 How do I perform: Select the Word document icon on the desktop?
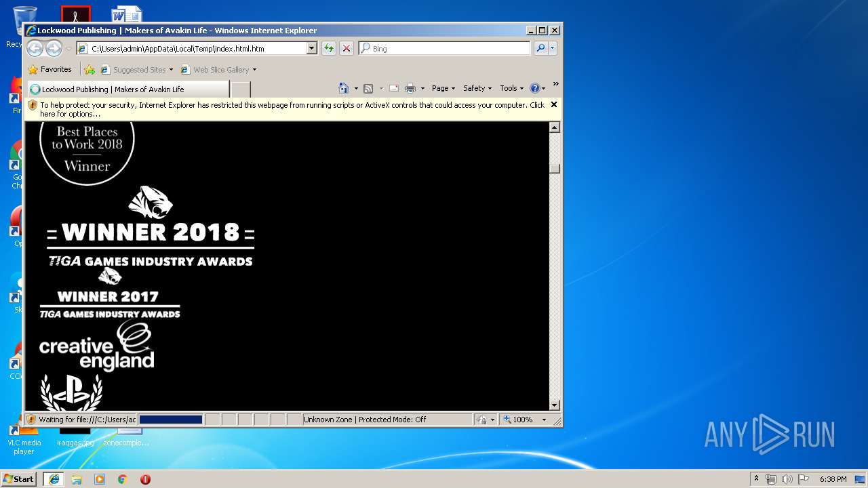127,14
